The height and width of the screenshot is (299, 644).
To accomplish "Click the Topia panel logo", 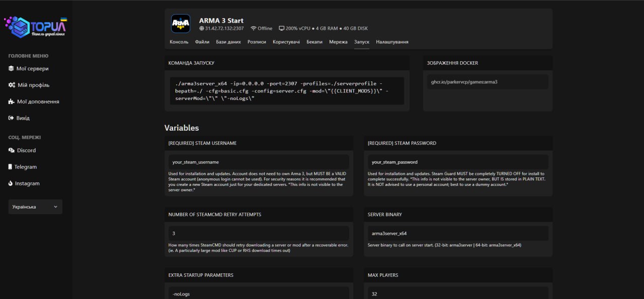I will [35, 27].
